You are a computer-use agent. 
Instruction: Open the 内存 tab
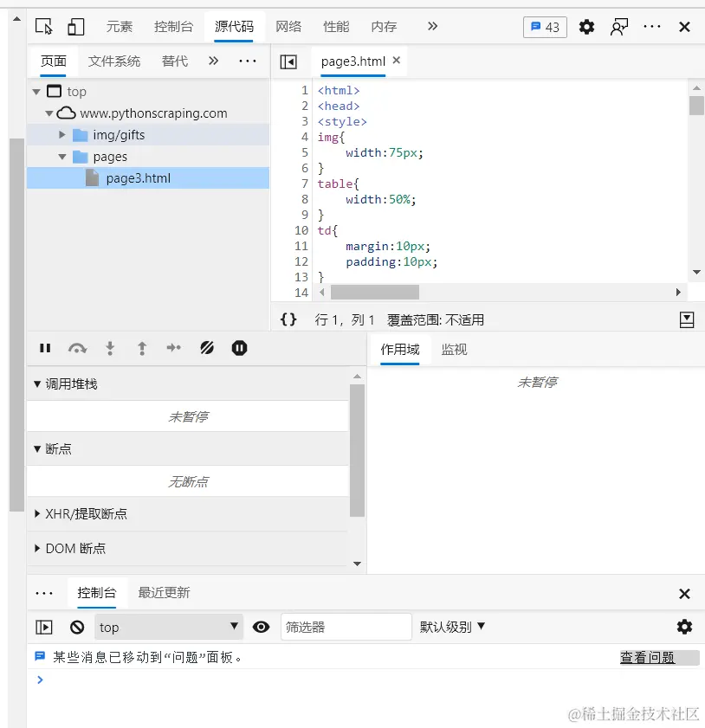[384, 27]
